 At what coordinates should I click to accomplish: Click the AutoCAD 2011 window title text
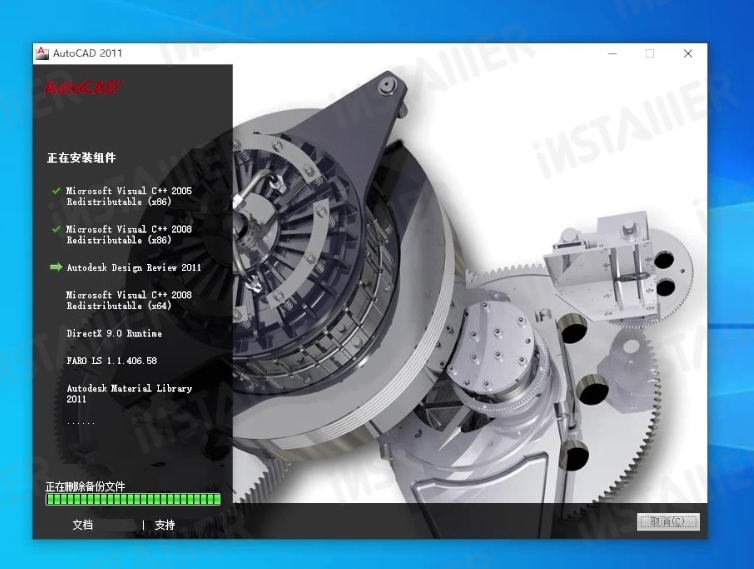(88, 53)
